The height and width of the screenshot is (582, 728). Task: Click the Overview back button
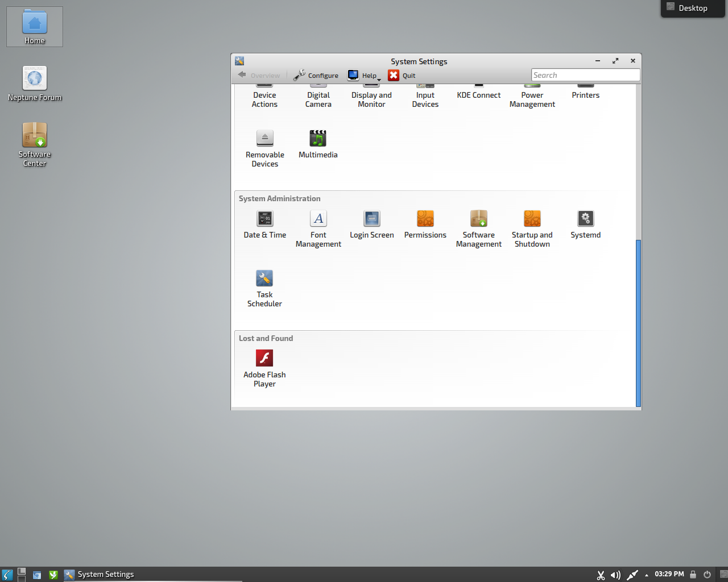pos(259,75)
